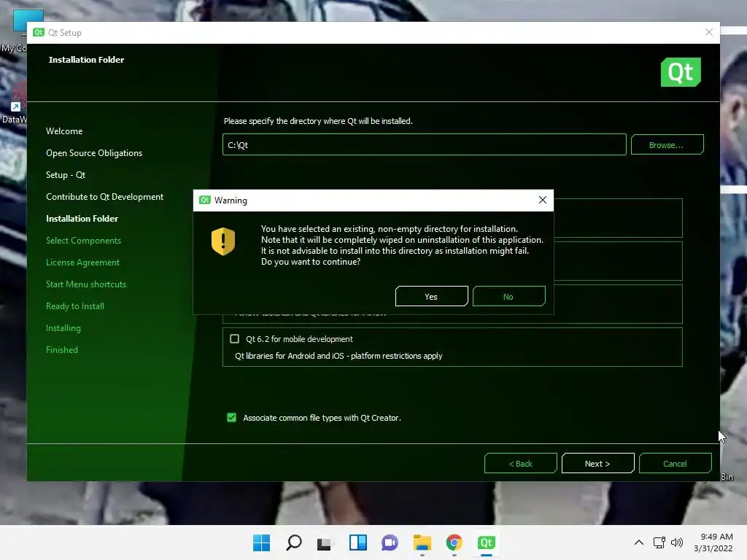The width and height of the screenshot is (747, 560).
Task: Confirm the warning by clicking Yes
Action: [x=431, y=296]
